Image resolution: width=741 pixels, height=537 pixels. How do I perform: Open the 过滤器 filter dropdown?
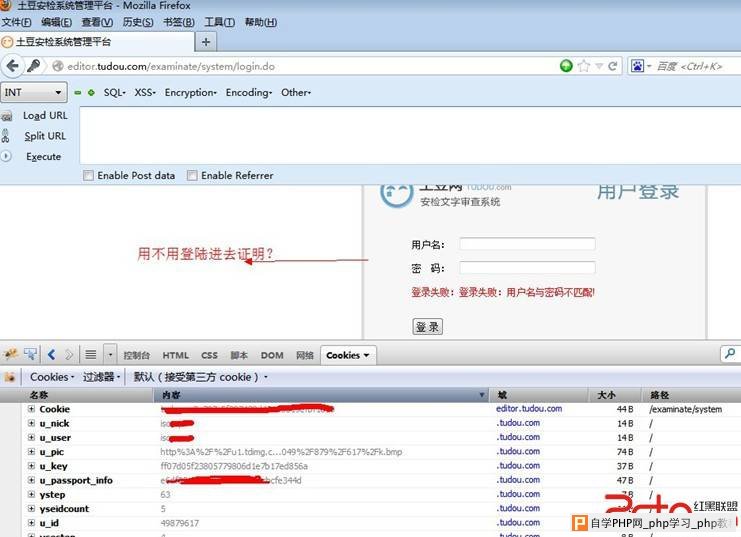click(x=102, y=377)
